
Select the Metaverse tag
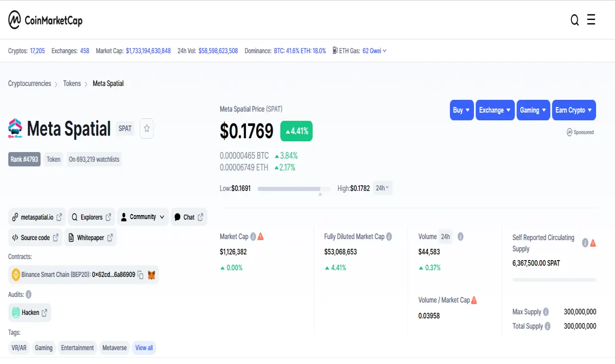coord(114,348)
